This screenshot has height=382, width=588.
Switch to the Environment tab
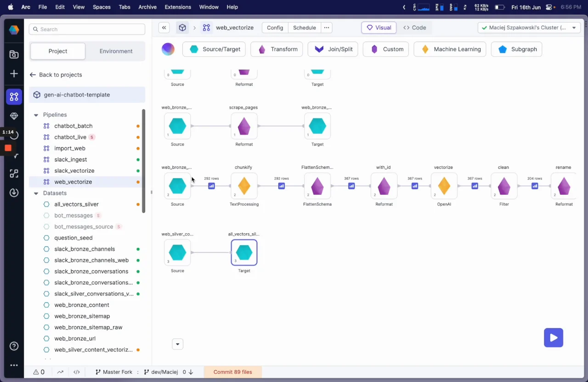click(116, 51)
